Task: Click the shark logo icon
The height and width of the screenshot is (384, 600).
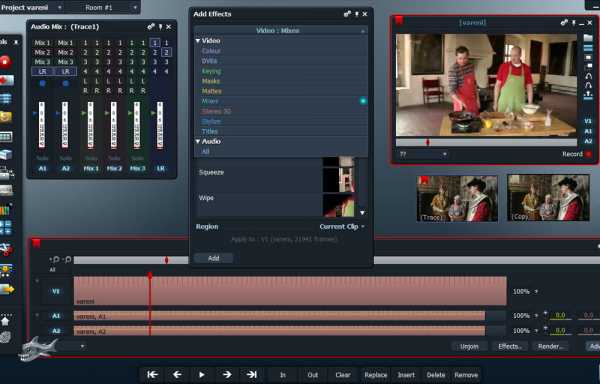Action: [x=37, y=348]
